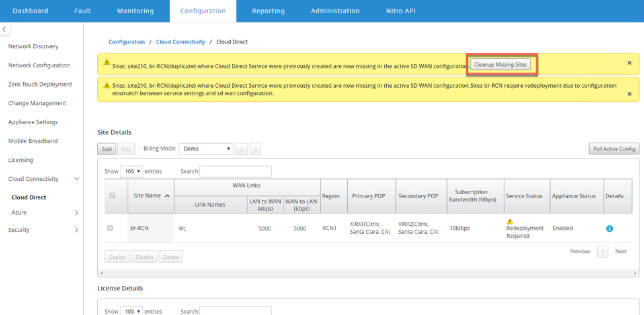Screen dimensions: 644x315
Task: Click the warning icon in Service Status
Action: 510,222
